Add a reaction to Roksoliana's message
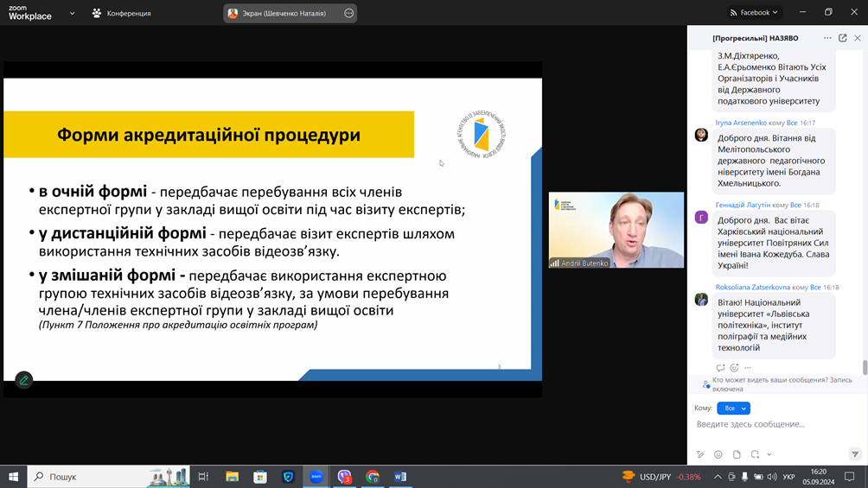This screenshot has width=868, height=488. pos(734,368)
